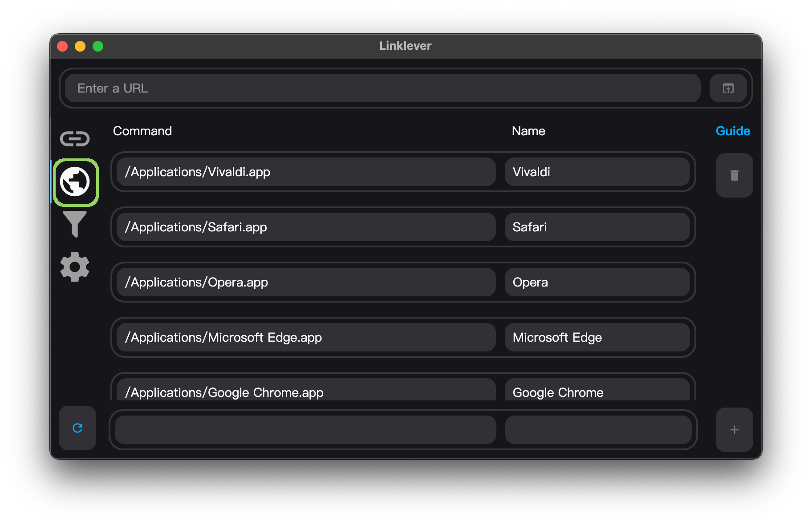This screenshot has width=812, height=525.
Task: Open the Filters funnel section
Action: [x=75, y=224]
